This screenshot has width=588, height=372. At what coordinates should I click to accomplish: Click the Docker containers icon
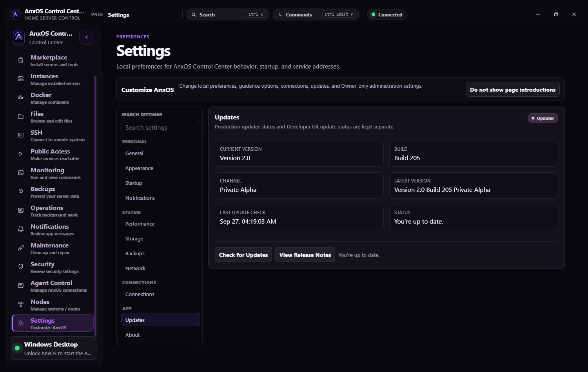pos(21,98)
